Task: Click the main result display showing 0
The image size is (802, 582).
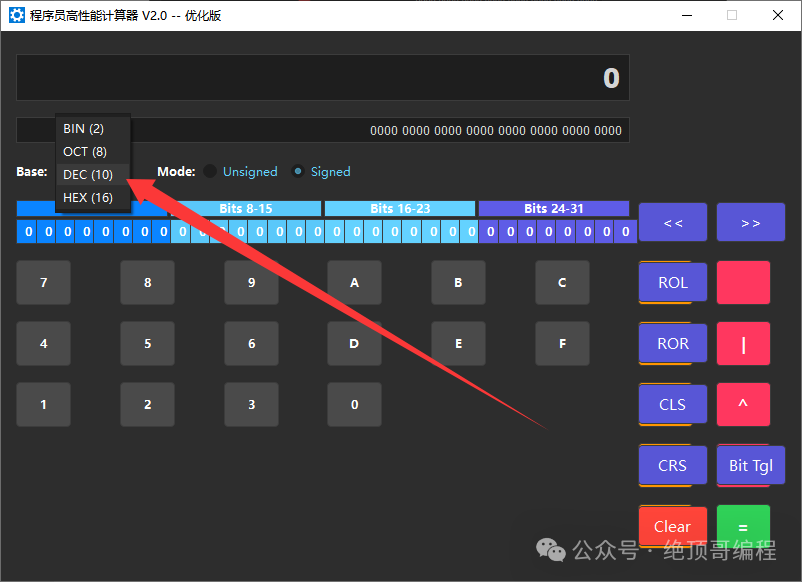Action: (323, 78)
